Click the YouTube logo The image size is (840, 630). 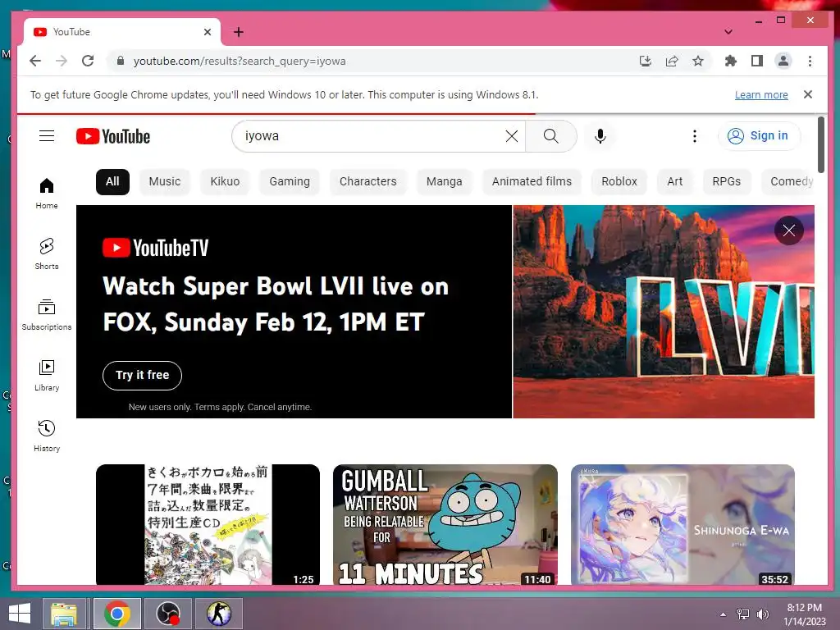(x=113, y=136)
